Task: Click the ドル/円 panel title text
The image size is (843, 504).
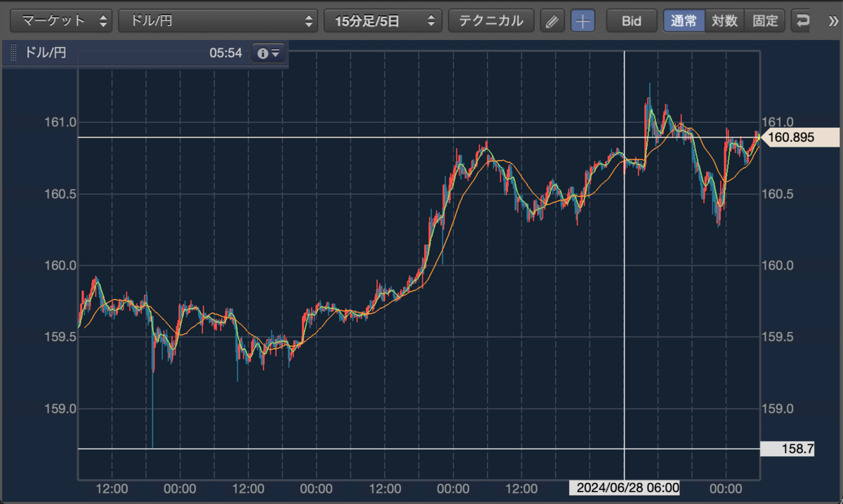Action: [46, 53]
